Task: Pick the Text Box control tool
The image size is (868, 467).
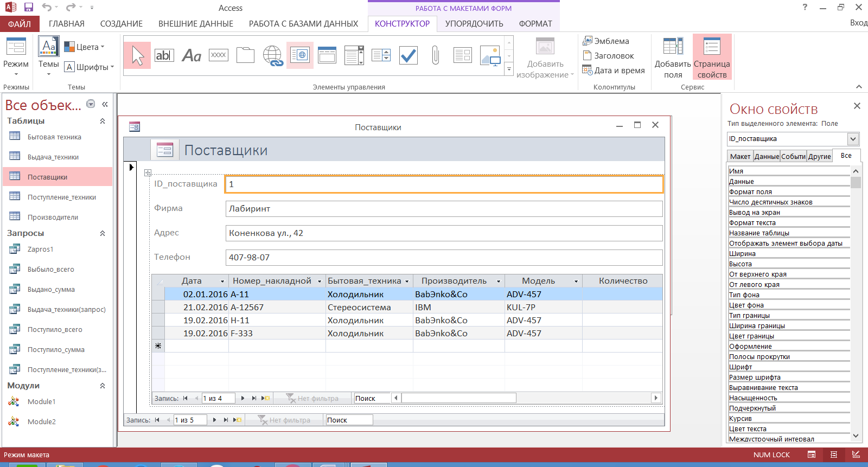Action: coord(164,55)
